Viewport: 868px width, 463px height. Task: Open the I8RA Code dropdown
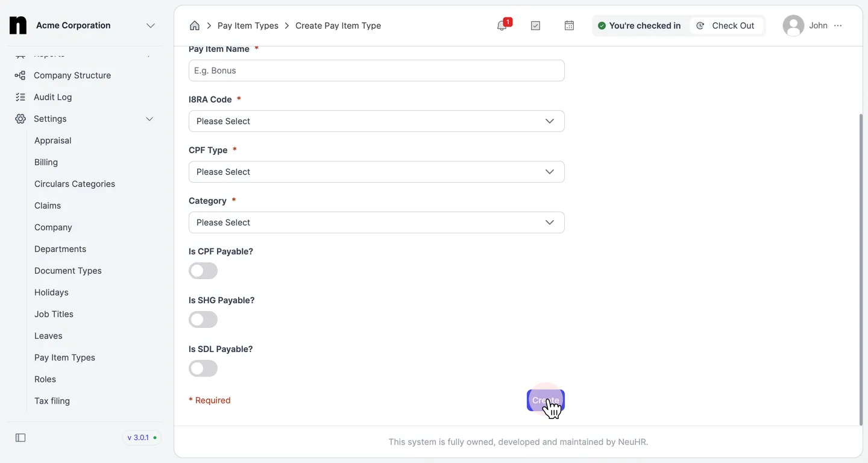(377, 121)
